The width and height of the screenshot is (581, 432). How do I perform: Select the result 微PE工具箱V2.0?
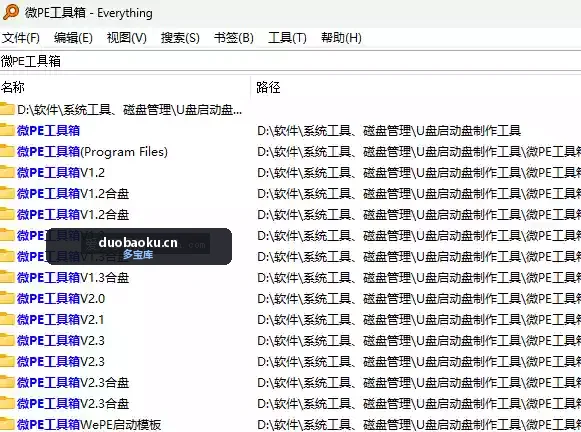[61, 299]
